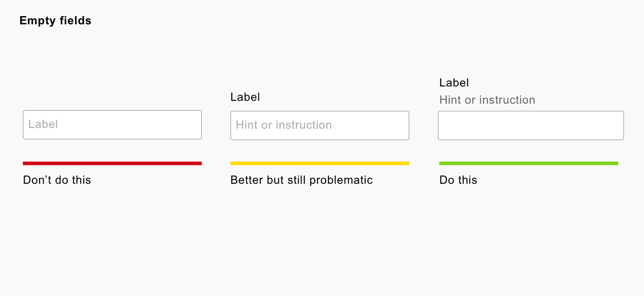Click the red indicator bar
The width and height of the screenshot is (644, 296).
pyautogui.click(x=112, y=163)
